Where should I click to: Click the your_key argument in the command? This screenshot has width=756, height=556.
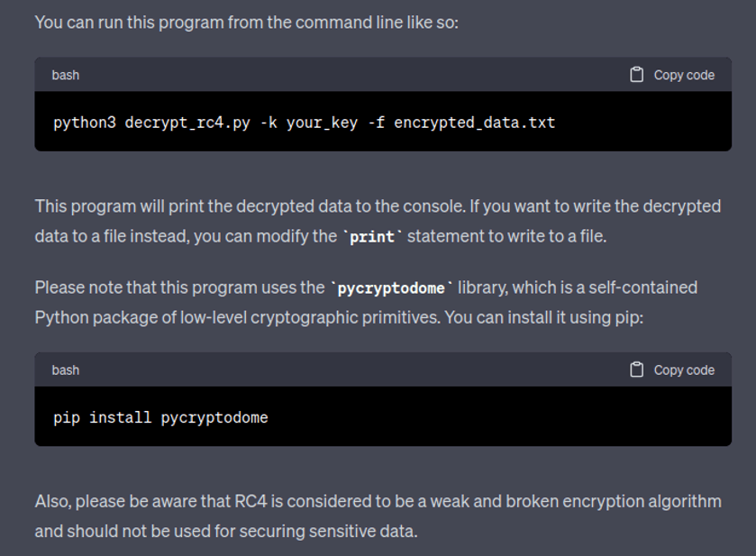point(322,123)
